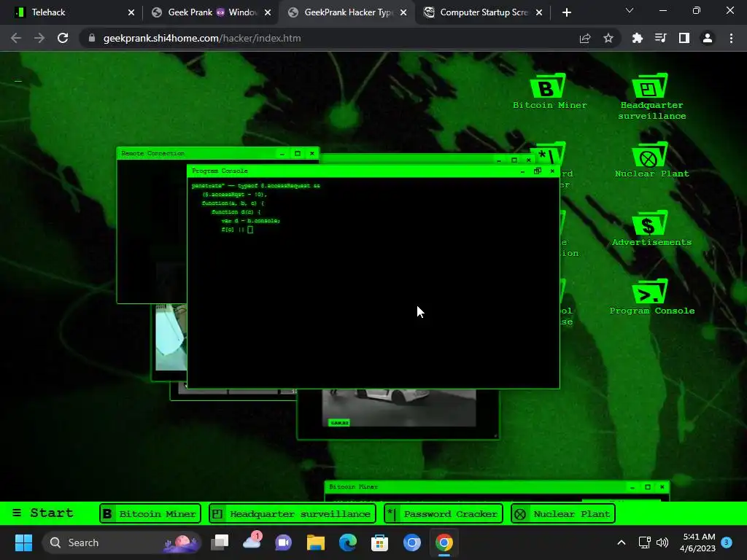The image size is (747, 560).
Task: Open the notification count badge
Action: tap(727, 542)
